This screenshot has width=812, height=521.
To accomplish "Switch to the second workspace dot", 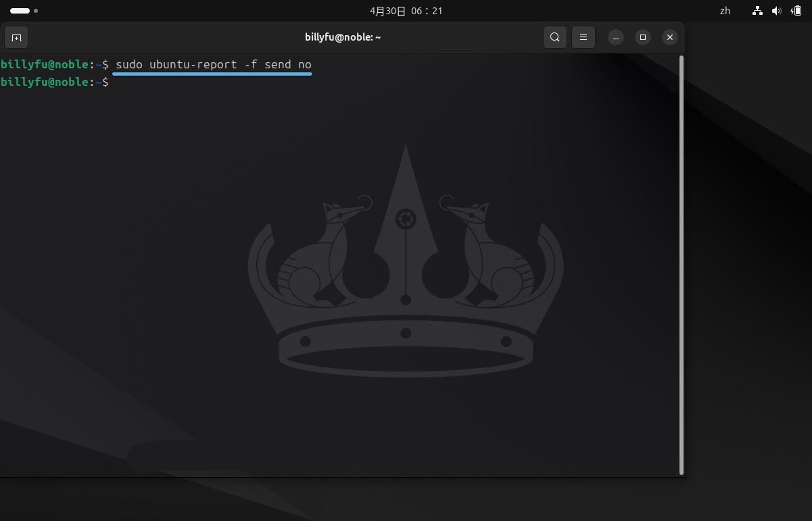I will (36, 11).
